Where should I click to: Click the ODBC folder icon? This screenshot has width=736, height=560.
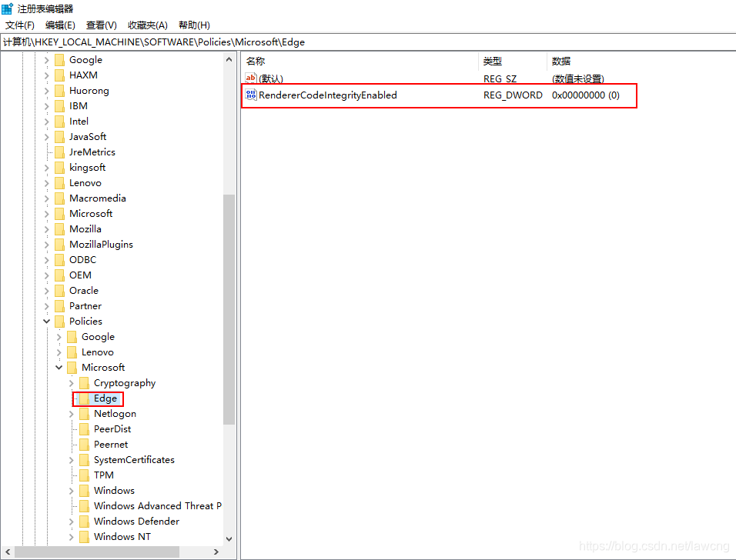[x=59, y=260]
